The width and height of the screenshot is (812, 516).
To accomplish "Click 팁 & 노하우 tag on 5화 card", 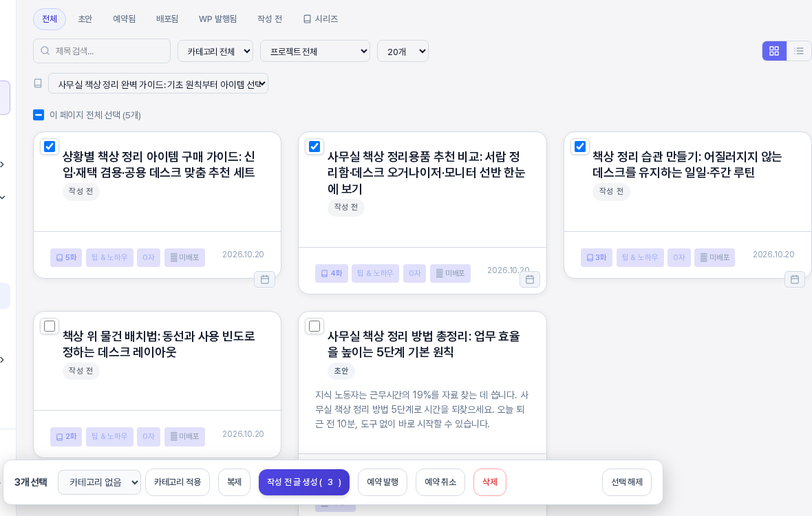I will (x=110, y=257).
